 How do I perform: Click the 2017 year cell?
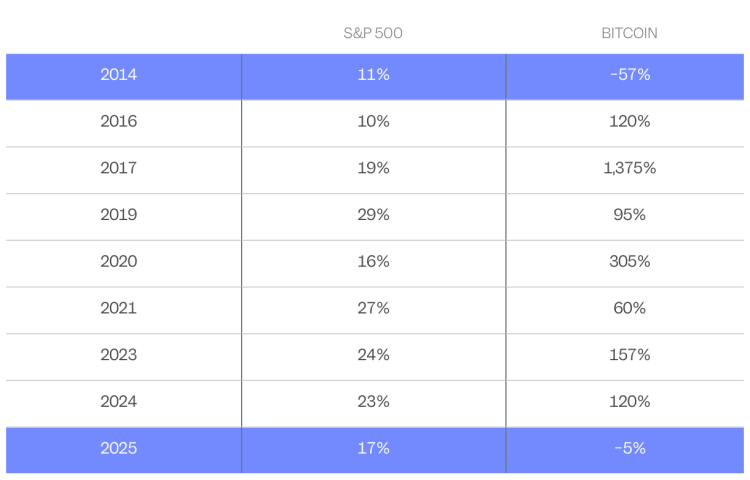tap(119, 168)
